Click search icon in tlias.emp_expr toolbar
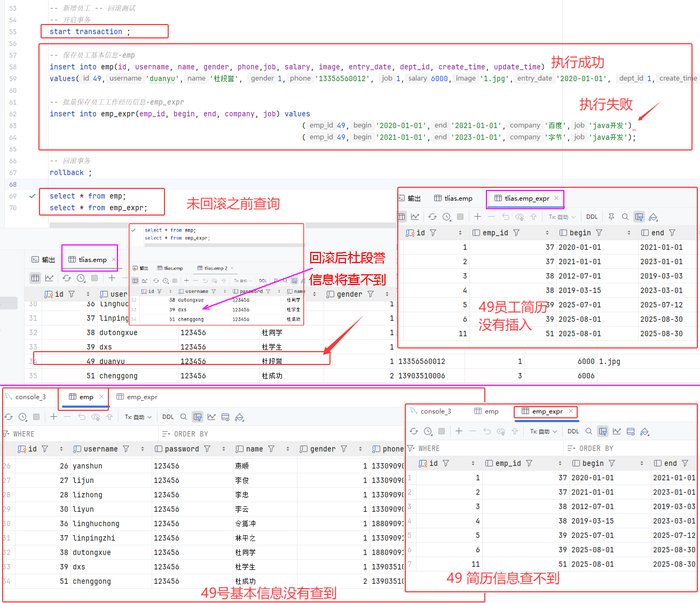The image size is (700, 603). point(625,217)
